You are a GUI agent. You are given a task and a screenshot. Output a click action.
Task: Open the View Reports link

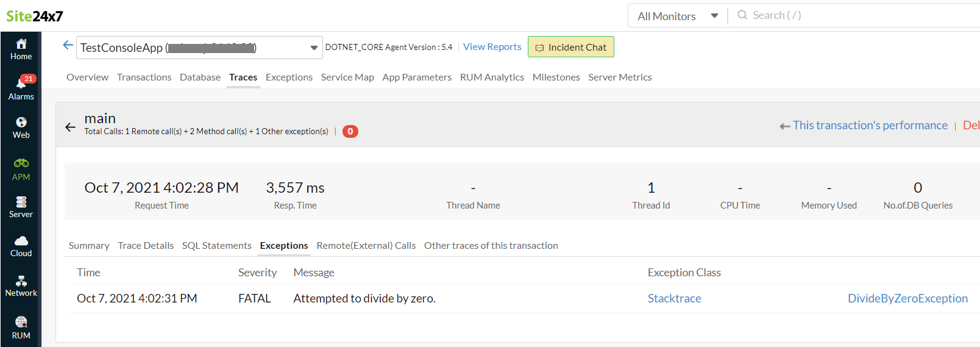pos(492,47)
